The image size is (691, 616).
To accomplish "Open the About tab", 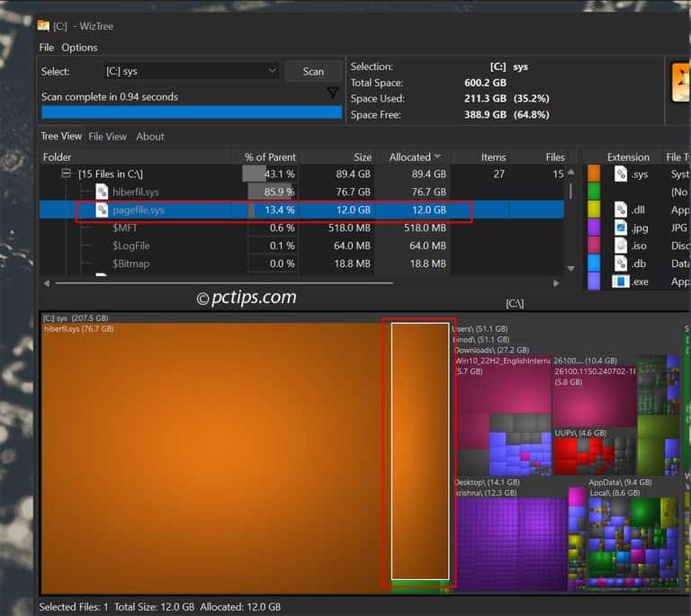I will click(x=150, y=137).
